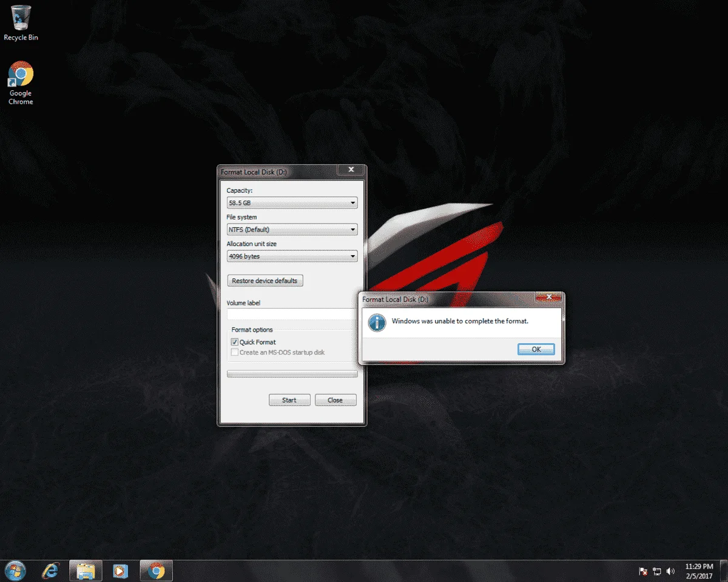728x582 pixels.
Task: Open Action Center flag in system tray
Action: pos(644,571)
